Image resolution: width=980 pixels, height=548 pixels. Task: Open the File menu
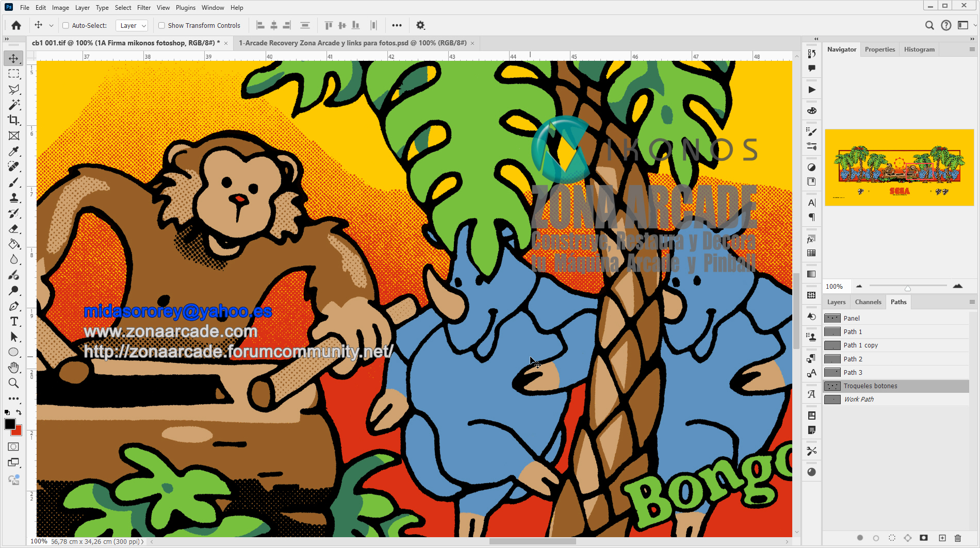click(25, 8)
